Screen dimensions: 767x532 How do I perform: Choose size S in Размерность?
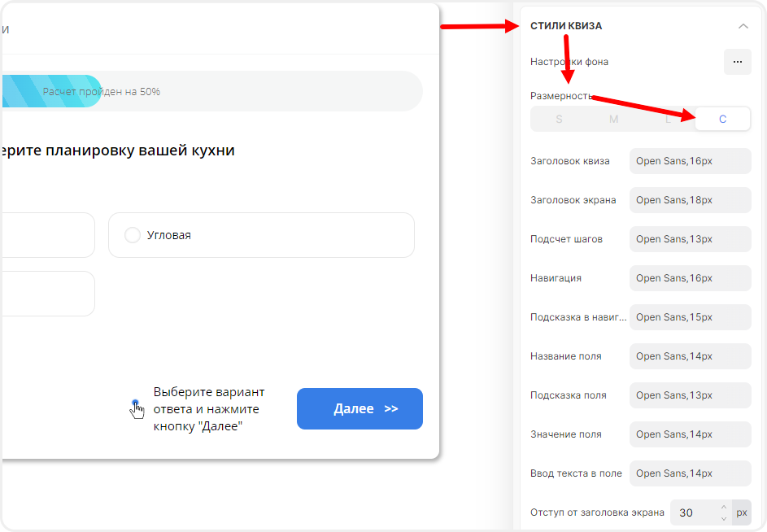coord(559,120)
